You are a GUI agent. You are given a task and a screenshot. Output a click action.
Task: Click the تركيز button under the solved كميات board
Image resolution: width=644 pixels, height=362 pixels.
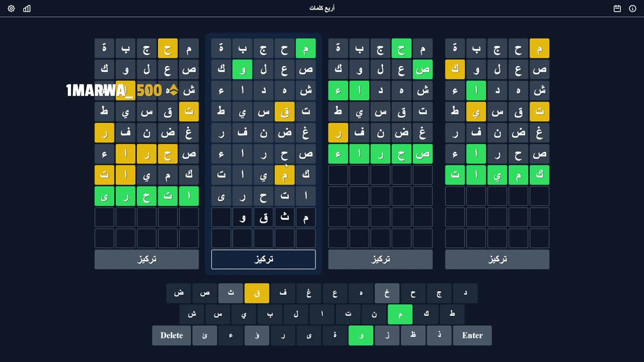click(x=497, y=259)
